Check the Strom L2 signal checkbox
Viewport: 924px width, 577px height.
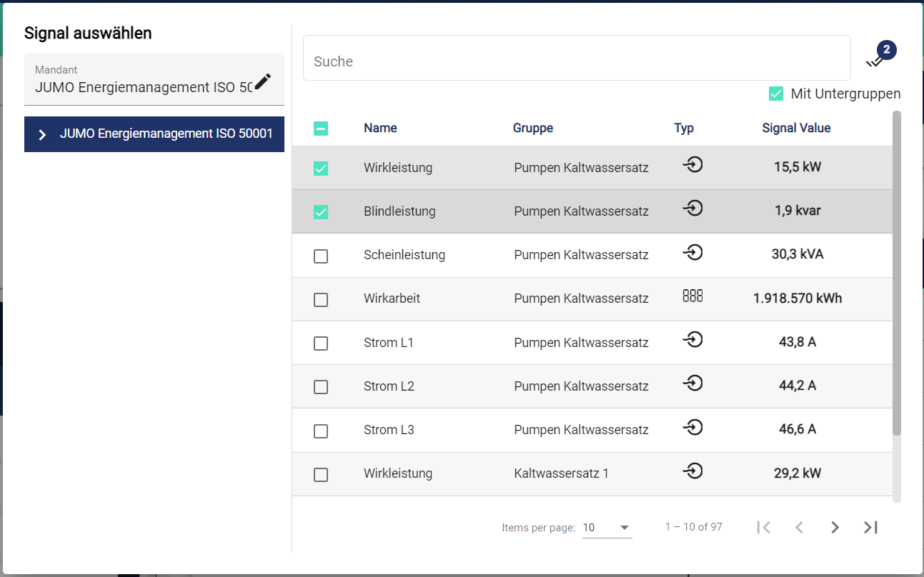321,387
